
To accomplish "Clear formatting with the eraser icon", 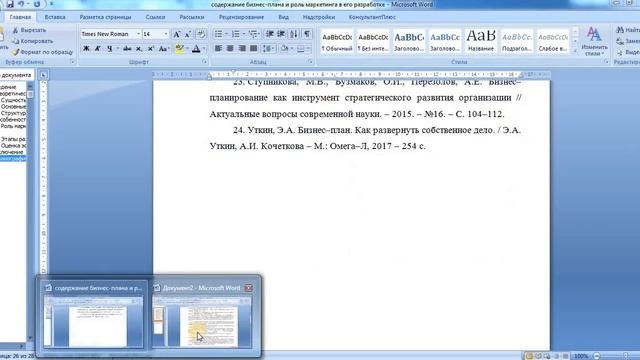I will [201, 34].
